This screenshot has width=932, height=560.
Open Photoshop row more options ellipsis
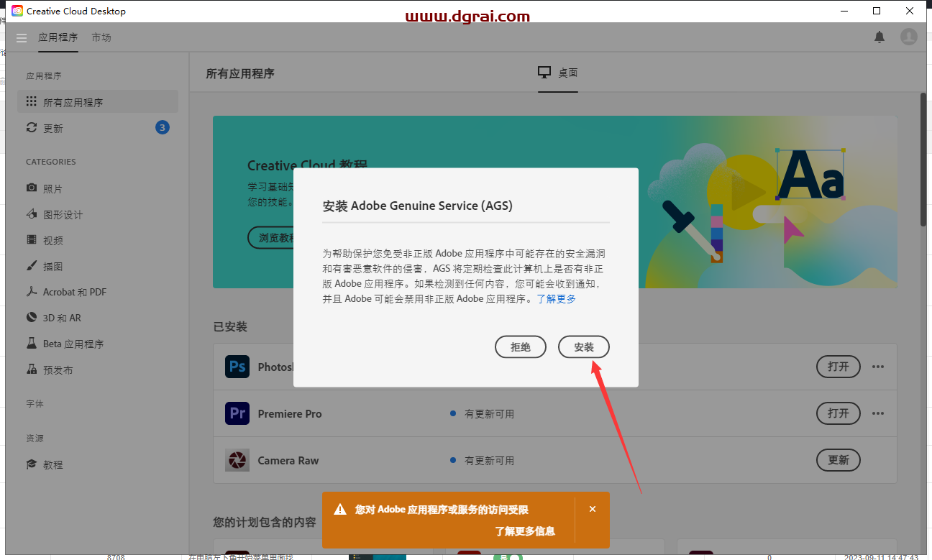point(877,367)
